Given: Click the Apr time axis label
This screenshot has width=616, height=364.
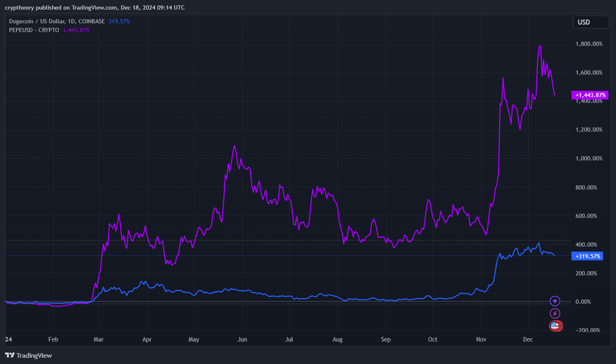Looking at the screenshot, I should (x=147, y=339).
